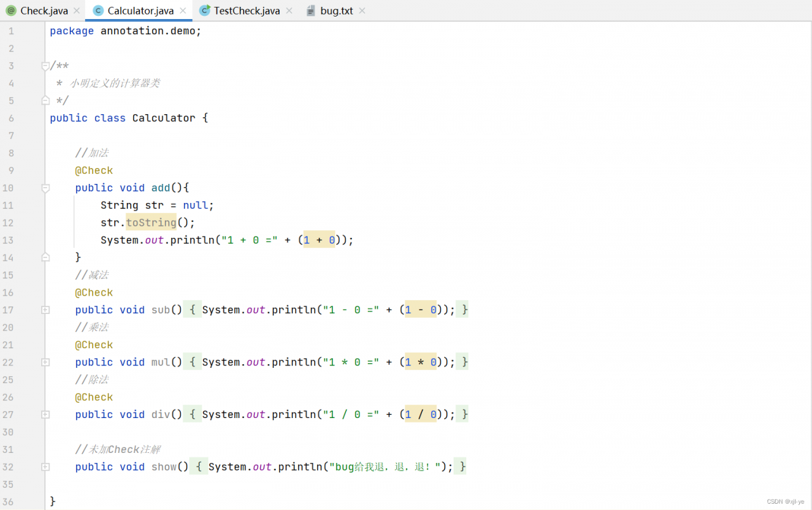Collapse the Javadoc comment block
Viewport: 812px width, 510px height.
(45, 66)
